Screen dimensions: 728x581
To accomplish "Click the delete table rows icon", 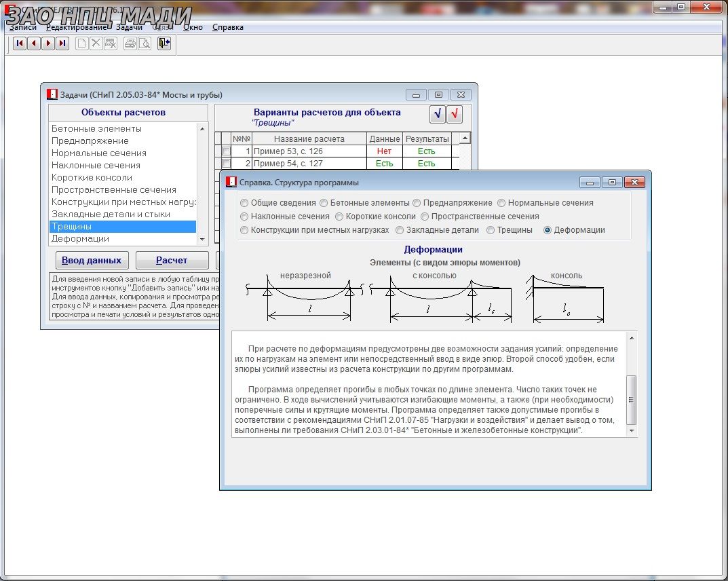I will [x=111, y=43].
